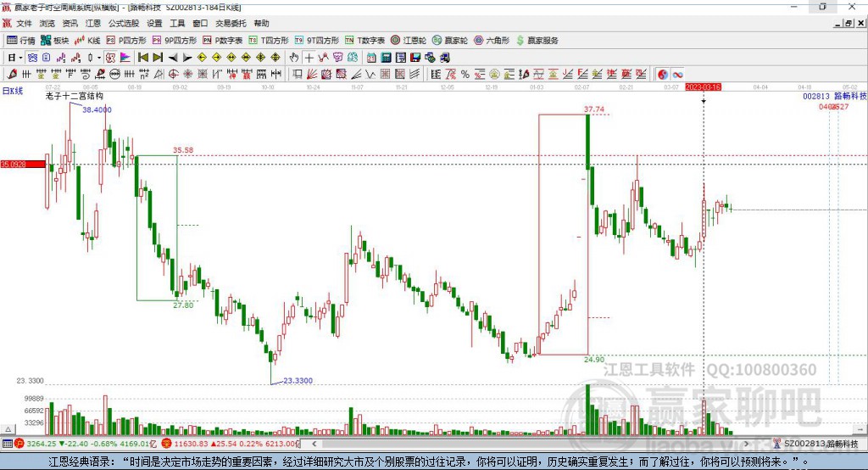
Task: Click the 3264.25 Shanghai index status
Action: [x=42, y=444]
